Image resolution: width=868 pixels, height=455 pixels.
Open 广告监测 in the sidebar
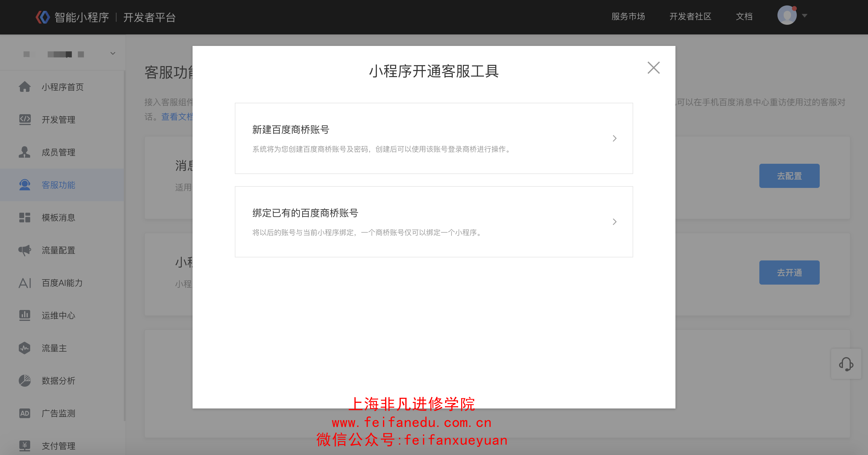[62, 413]
